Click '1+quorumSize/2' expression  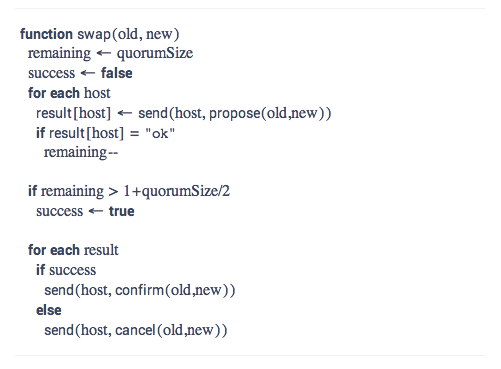(x=177, y=192)
